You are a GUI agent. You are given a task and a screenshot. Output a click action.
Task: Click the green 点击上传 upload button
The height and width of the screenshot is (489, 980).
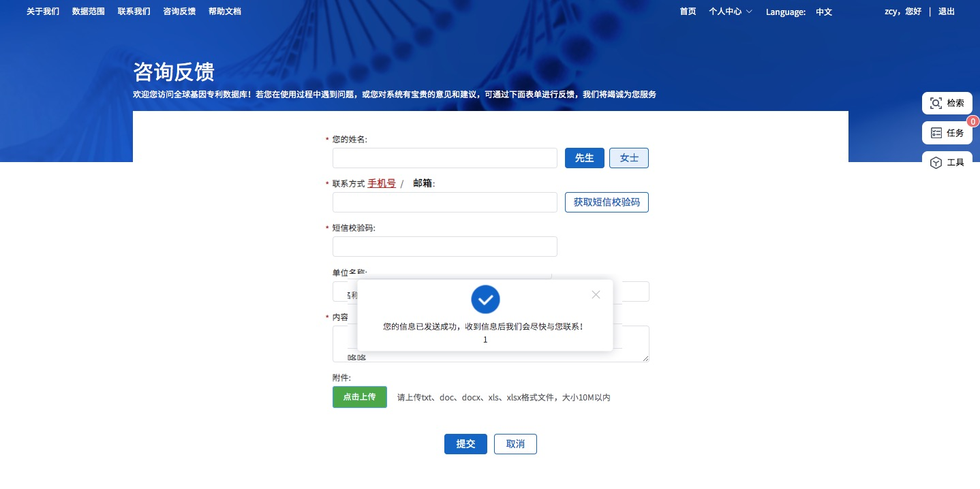coord(360,397)
